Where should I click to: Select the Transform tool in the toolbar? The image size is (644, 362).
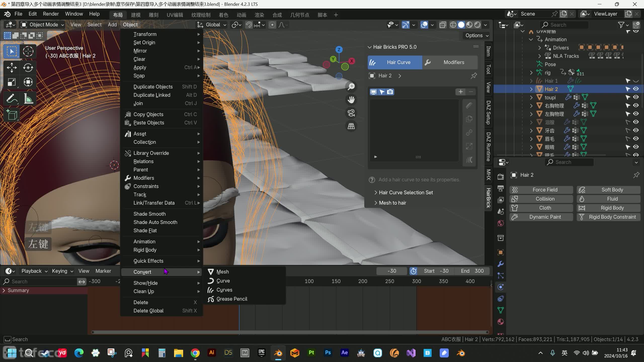coord(28,82)
